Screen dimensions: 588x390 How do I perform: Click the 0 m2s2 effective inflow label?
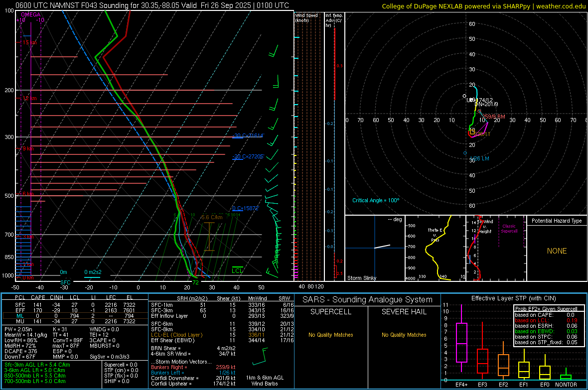pos(93,272)
